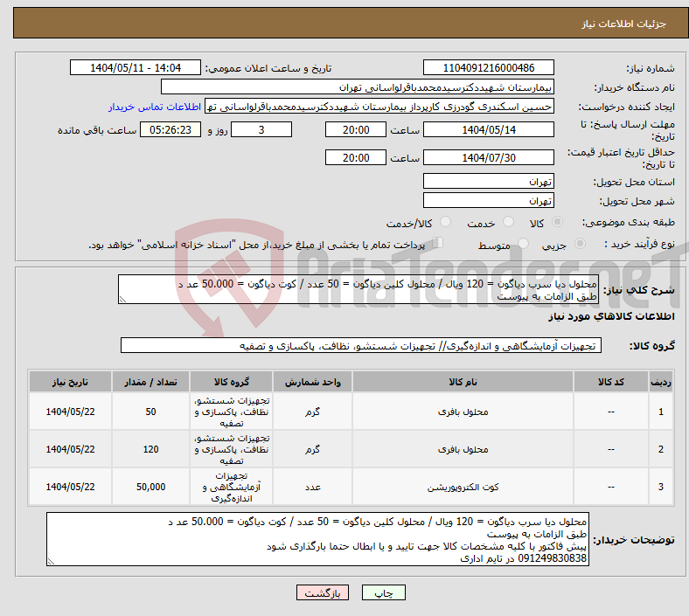Click the buyer organization name field
Screen dimensions: 689x616
pyautogui.click(x=358, y=87)
